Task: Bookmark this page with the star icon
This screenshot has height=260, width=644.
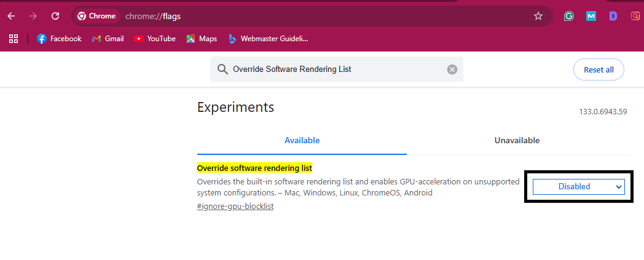Action: (x=538, y=16)
